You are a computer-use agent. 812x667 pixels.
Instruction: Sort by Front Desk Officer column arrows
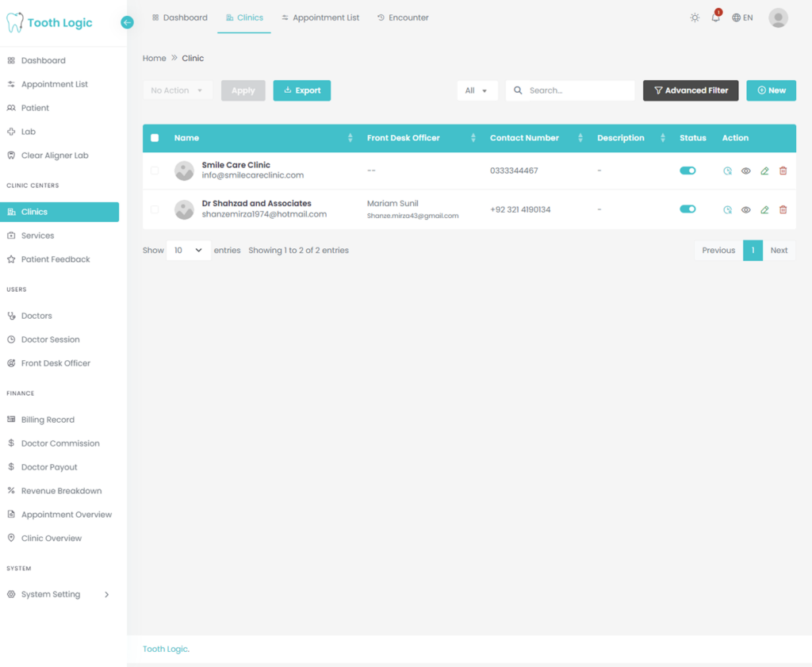[473, 138]
